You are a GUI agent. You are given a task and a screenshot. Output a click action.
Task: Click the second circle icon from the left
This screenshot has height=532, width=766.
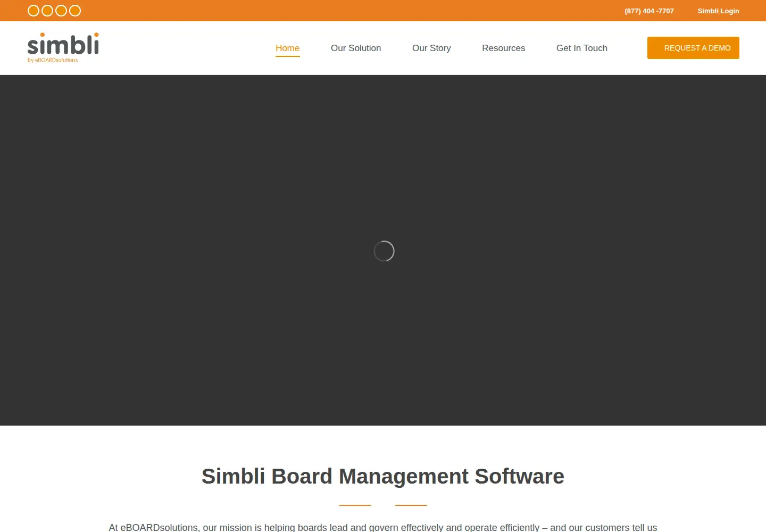coord(47,11)
